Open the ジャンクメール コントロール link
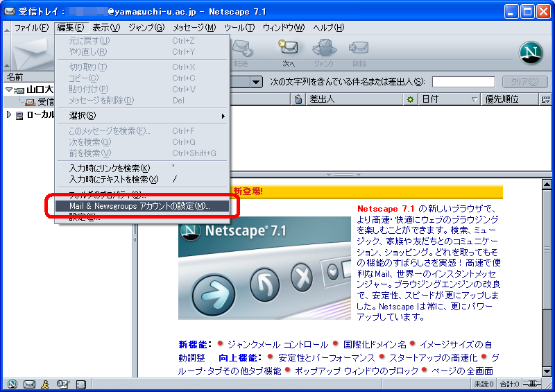The height and width of the screenshot is (392, 555). click(278, 345)
